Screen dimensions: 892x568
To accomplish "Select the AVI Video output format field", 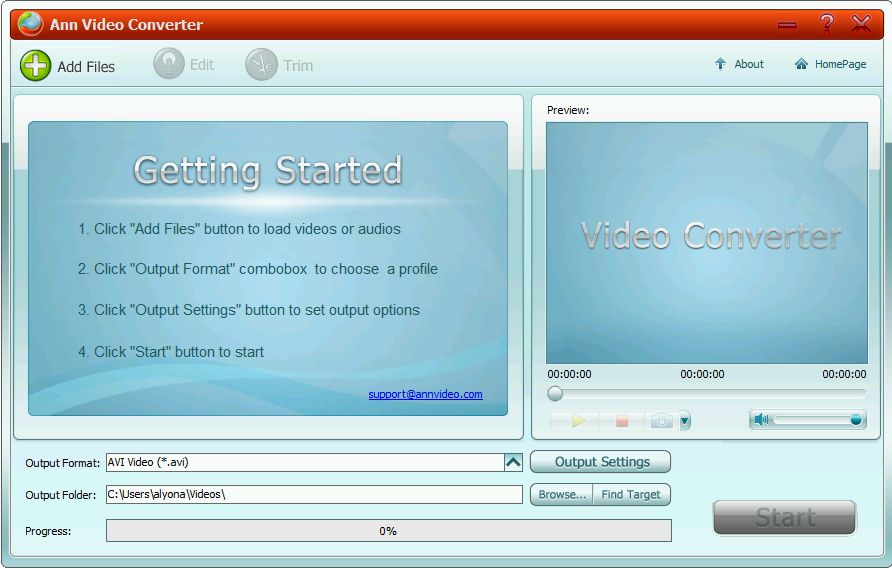I will pos(304,462).
